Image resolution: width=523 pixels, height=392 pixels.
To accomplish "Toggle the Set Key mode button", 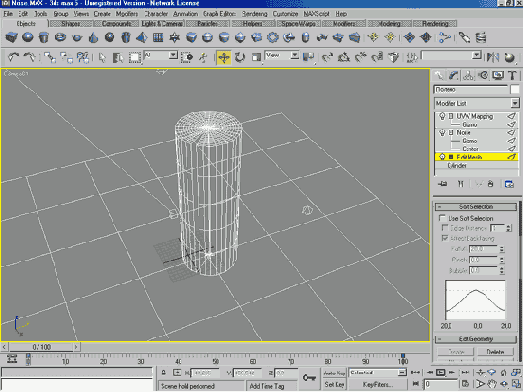I will click(334, 384).
